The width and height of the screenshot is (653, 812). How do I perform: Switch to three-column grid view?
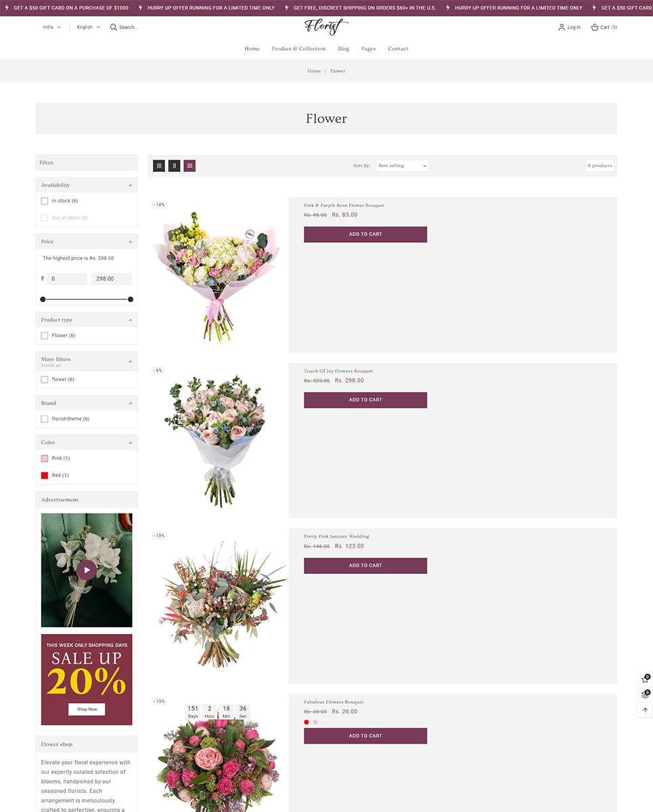pyautogui.click(x=159, y=166)
